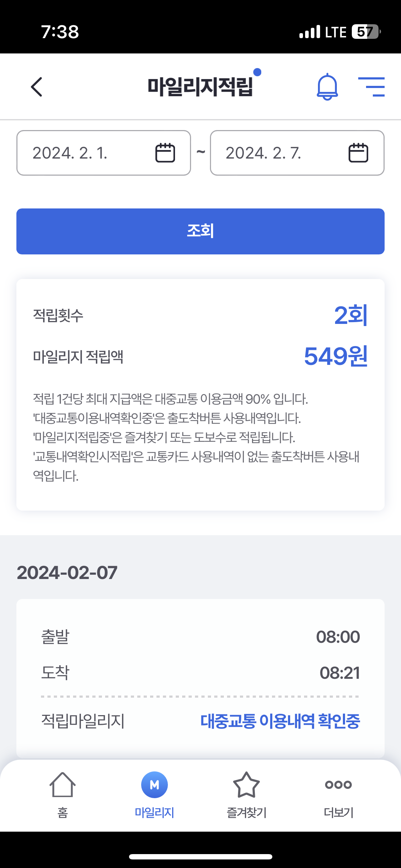Open start date calendar icon
401x868 pixels.
point(165,153)
